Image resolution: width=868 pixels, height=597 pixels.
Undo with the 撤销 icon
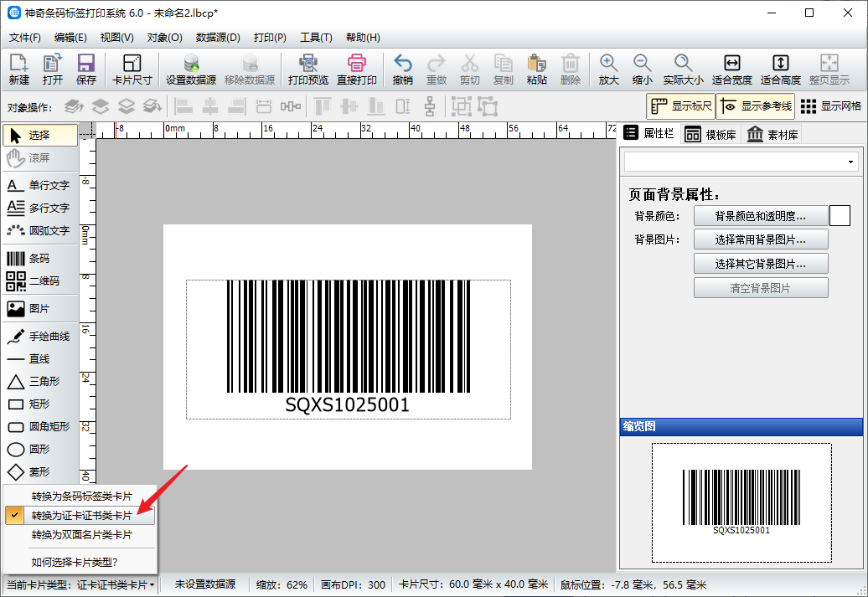pos(402,69)
